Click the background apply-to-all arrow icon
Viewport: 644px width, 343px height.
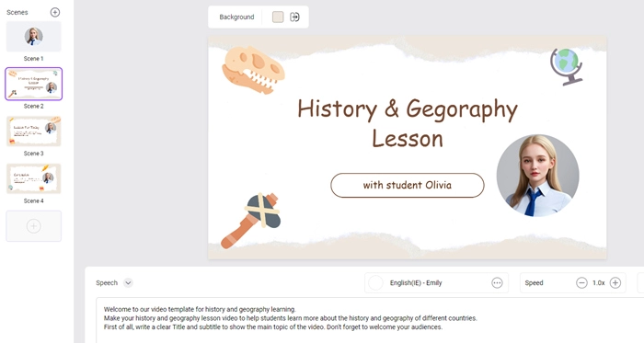coord(294,17)
